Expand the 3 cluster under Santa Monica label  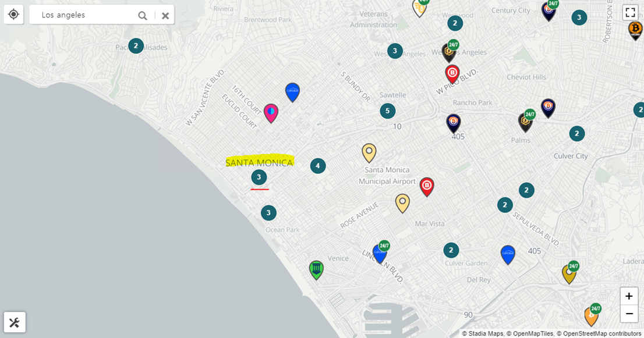coord(259,177)
